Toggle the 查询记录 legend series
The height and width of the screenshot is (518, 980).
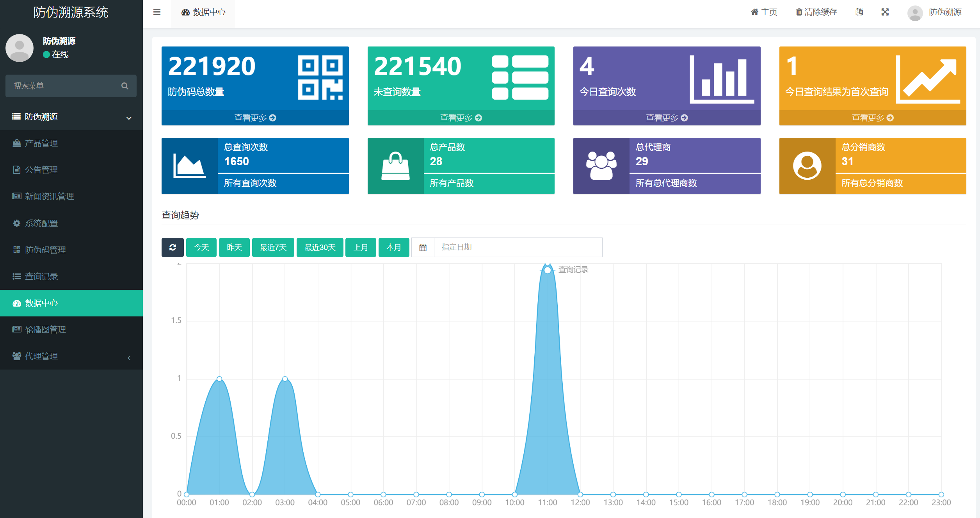coord(564,270)
